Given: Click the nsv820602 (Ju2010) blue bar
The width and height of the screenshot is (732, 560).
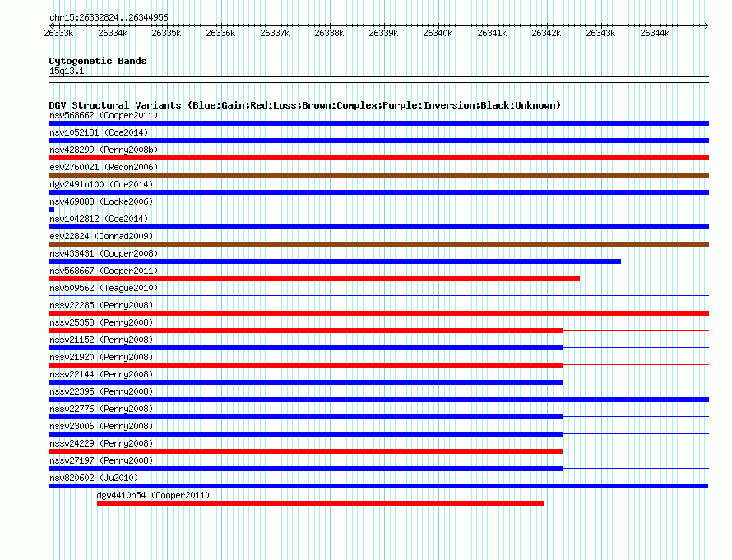Looking at the screenshot, I should point(378,486).
